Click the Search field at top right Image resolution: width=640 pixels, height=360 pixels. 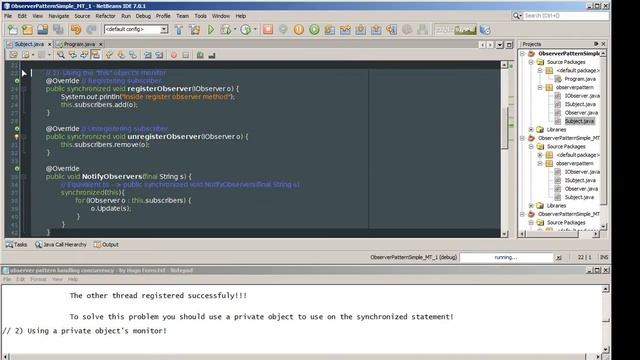[566, 16]
